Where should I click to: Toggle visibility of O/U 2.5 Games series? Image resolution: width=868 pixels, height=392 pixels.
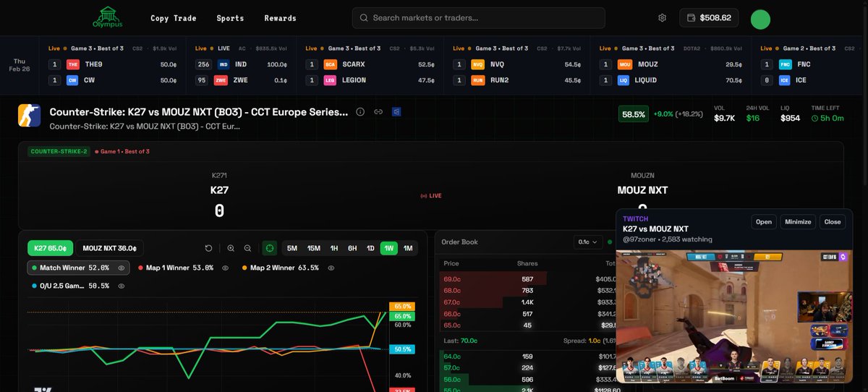[122, 286]
